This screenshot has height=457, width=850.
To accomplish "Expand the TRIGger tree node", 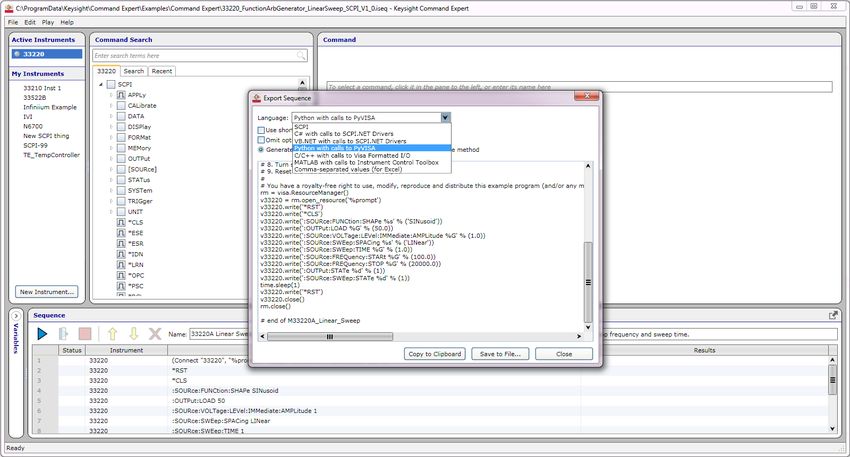I will coord(111,201).
